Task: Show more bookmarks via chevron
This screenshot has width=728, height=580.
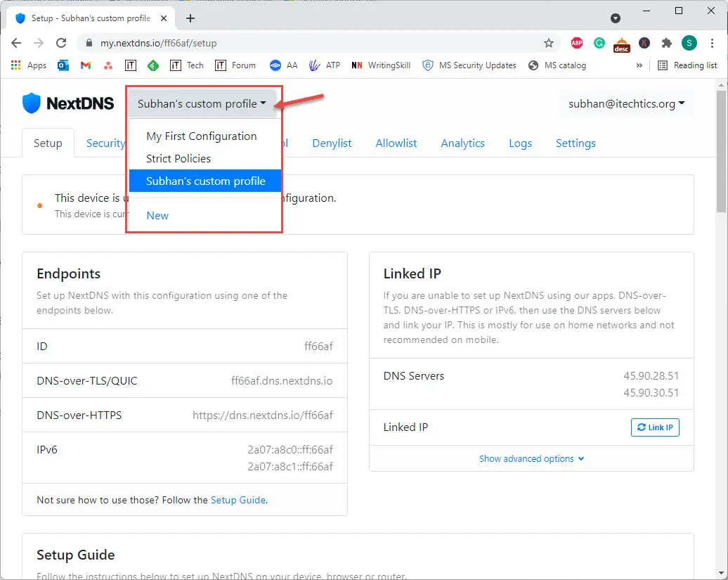Action: pyautogui.click(x=639, y=65)
